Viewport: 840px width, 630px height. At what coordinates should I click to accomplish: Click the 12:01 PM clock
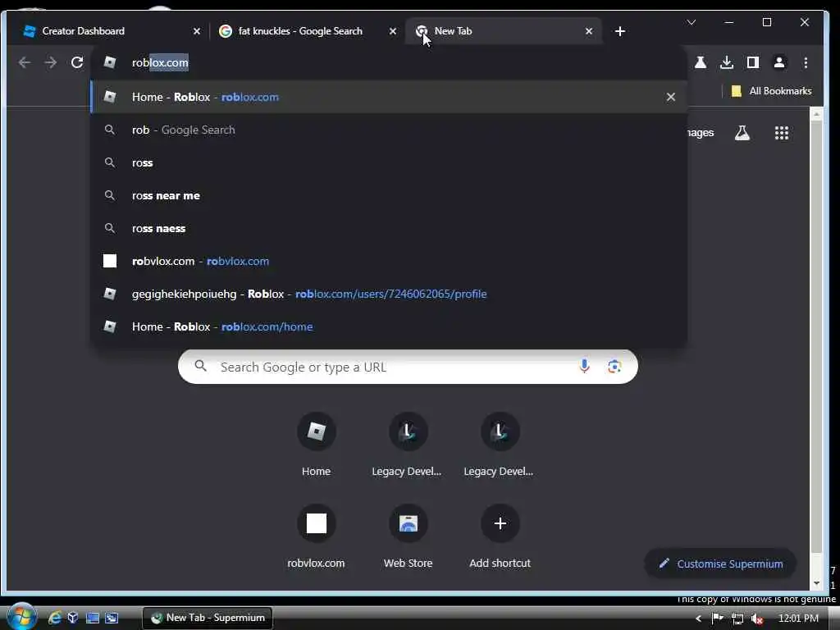[x=798, y=619]
